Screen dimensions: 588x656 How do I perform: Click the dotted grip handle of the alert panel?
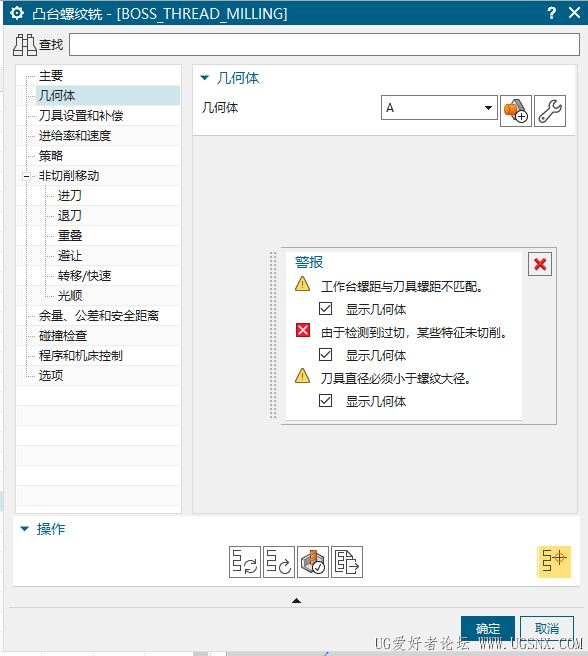(273, 335)
